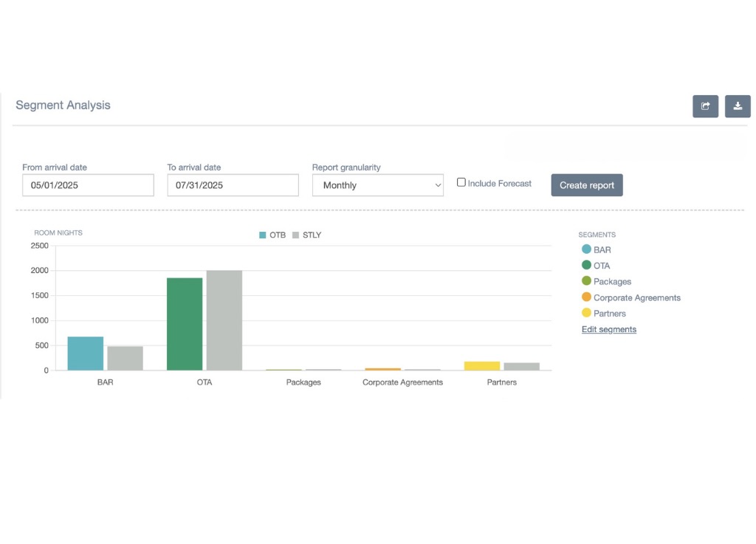Open the Report granularity dropdown
The height and width of the screenshot is (544, 756).
(x=378, y=185)
